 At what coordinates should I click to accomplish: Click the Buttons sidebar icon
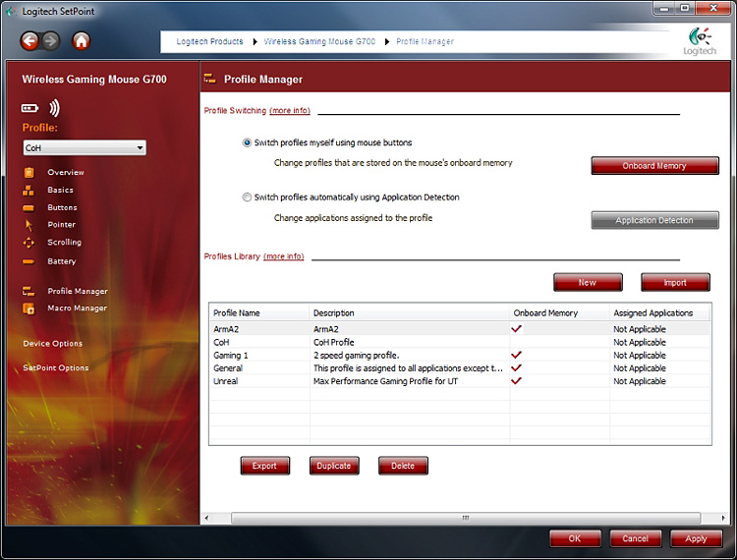pos(28,207)
